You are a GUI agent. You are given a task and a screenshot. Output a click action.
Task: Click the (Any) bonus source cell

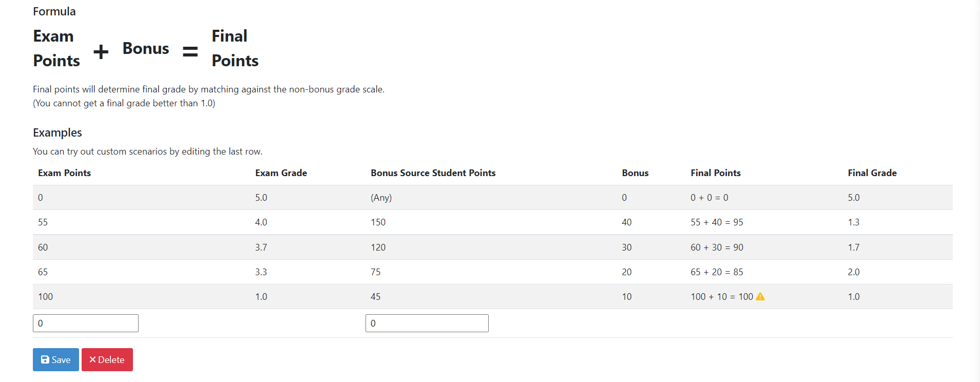pyautogui.click(x=380, y=197)
